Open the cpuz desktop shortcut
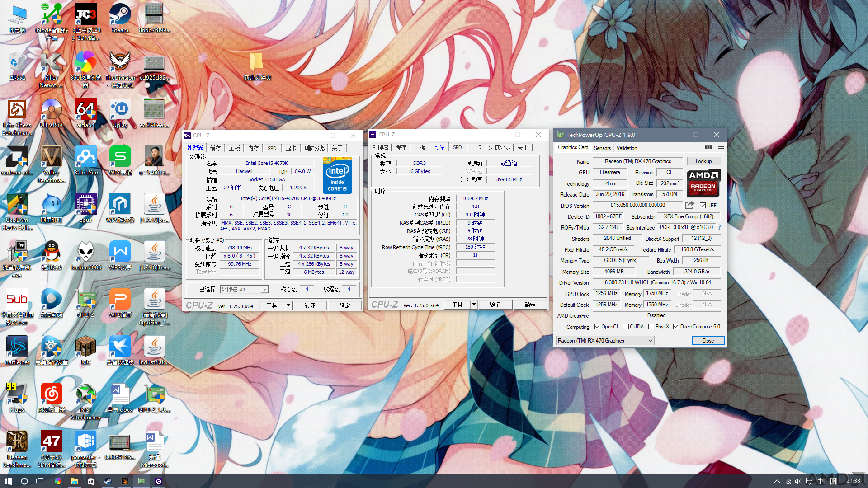 coord(85,208)
